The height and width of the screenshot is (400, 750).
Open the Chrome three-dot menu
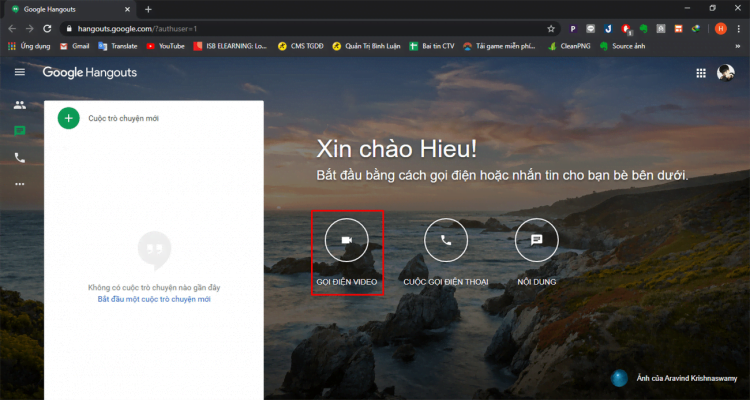click(739, 29)
